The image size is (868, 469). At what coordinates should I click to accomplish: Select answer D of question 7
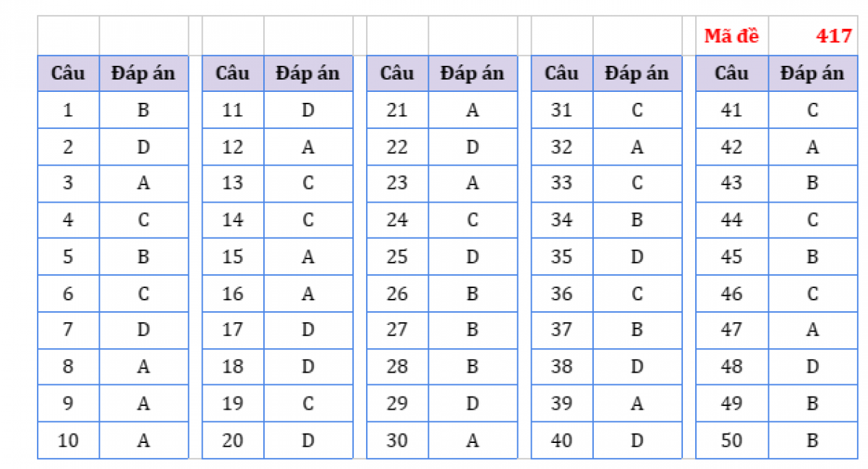click(143, 330)
